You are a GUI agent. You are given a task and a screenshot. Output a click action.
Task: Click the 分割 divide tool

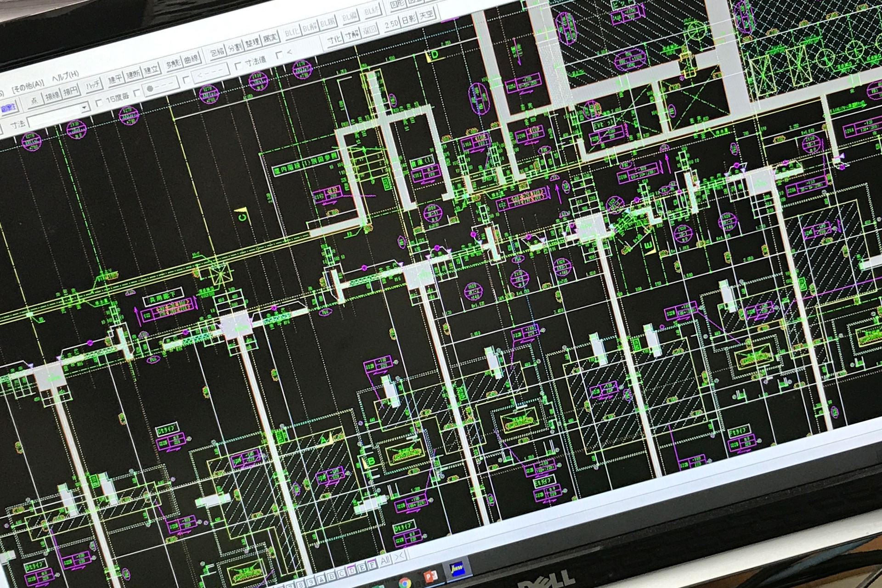pos(234,48)
